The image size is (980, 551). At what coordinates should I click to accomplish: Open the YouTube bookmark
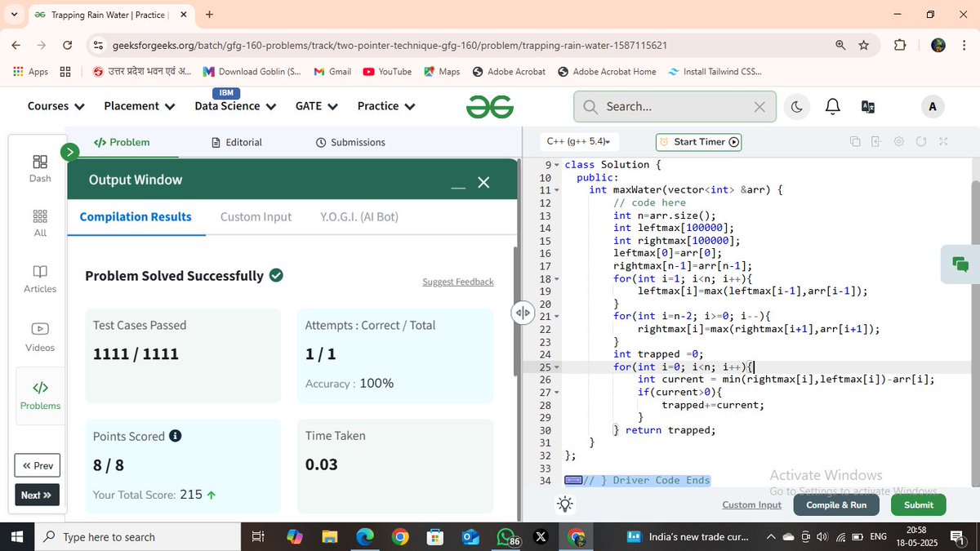[388, 72]
